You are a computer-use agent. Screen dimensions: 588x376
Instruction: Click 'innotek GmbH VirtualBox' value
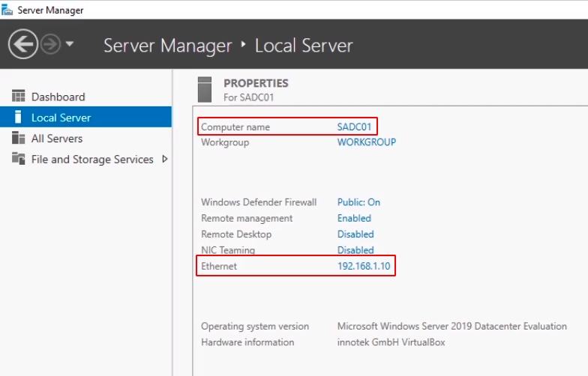pos(391,342)
